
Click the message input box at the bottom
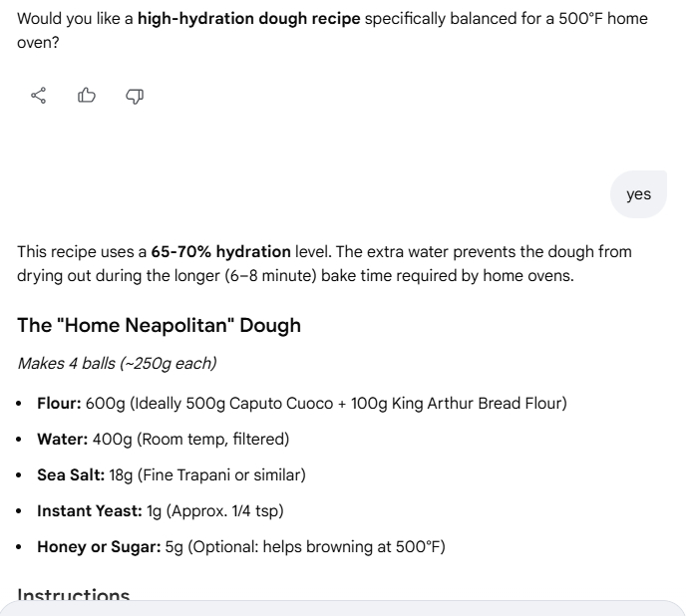pyautogui.click(x=345, y=608)
